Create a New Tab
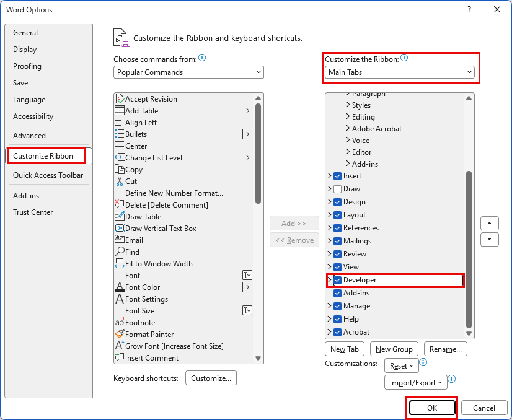512x420 pixels. pos(345,349)
